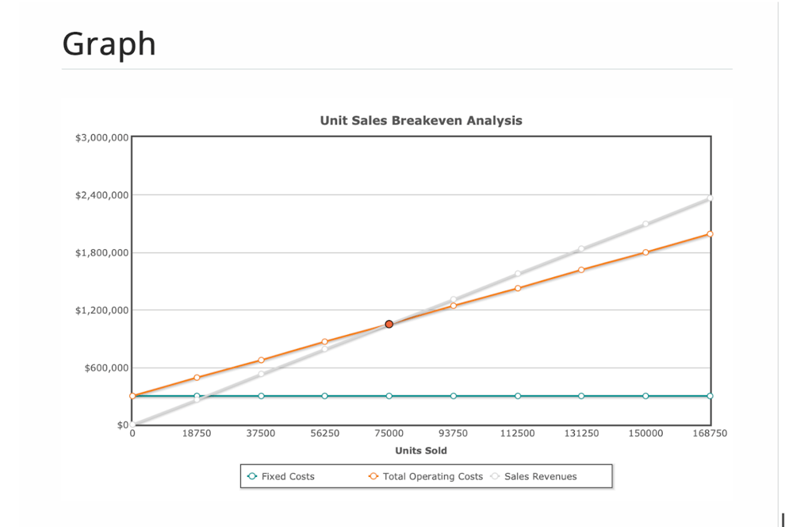
Task: Click the teal Fixed Costs legend marker
Action: pos(252,476)
